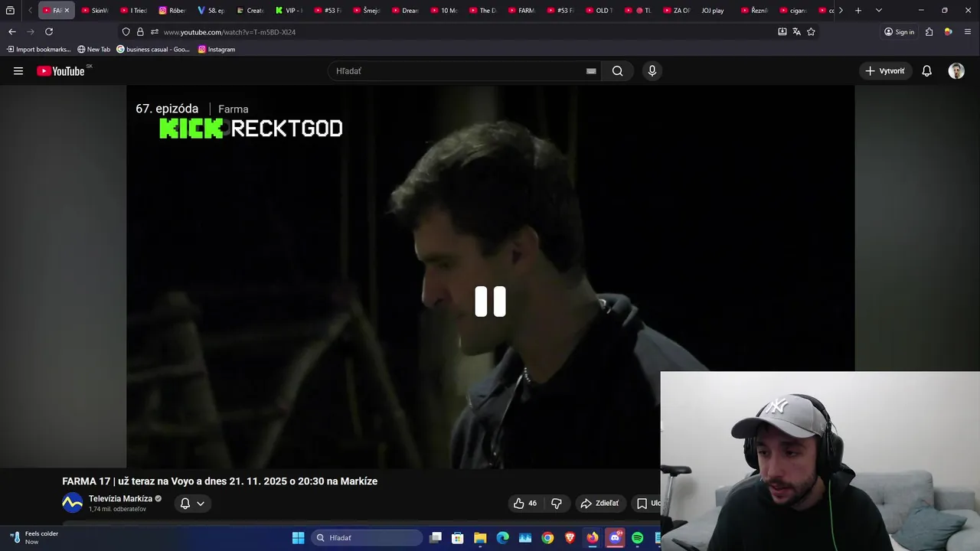This screenshot has width=980, height=551.
Task: Switch to the Šmejd browser tab
Action: [x=367, y=11]
